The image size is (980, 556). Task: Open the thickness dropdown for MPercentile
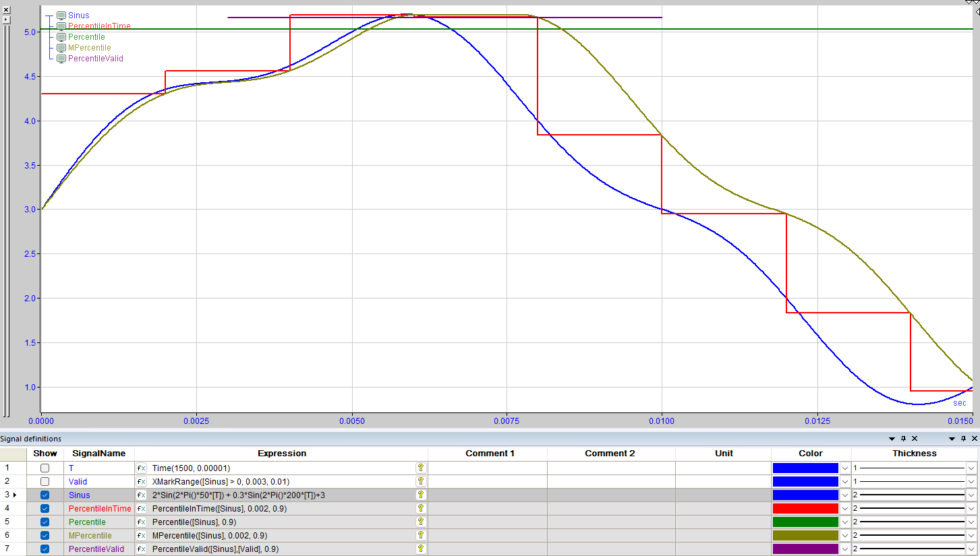[x=971, y=535]
